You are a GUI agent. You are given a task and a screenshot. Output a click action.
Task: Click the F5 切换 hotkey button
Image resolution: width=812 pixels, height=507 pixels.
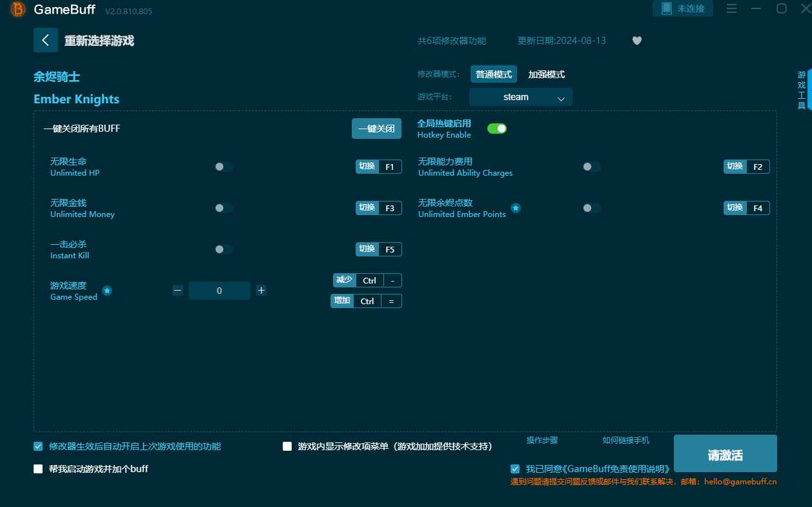click(379, 249)
